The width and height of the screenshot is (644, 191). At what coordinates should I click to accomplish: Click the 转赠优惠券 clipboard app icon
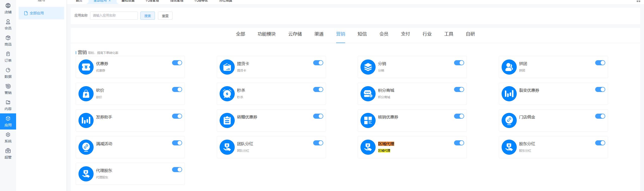(x=227, y=120)
